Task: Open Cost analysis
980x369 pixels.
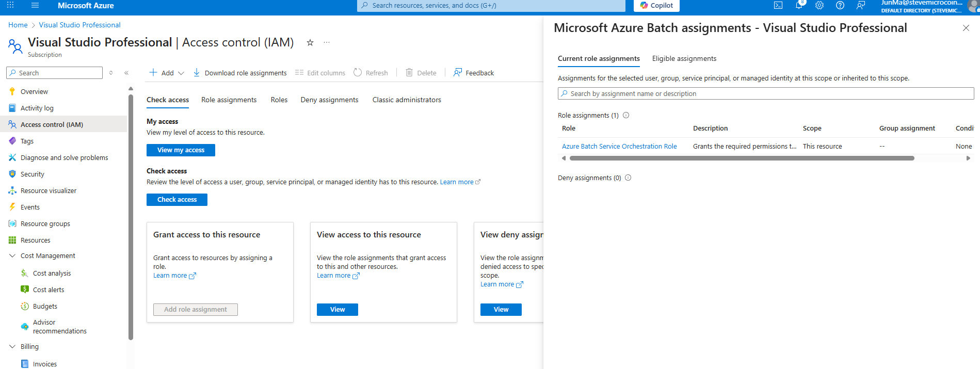Action: (52, 273)
